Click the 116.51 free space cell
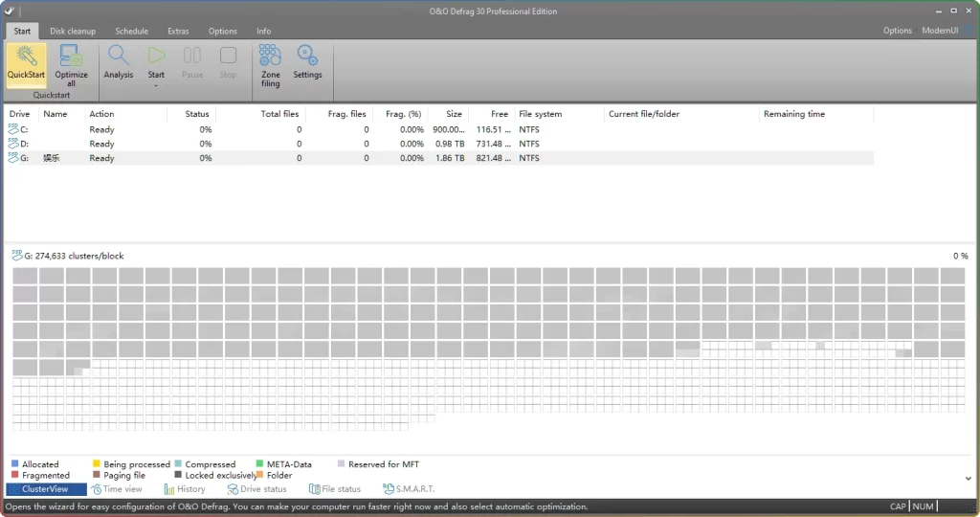 [x=493, y=129]
